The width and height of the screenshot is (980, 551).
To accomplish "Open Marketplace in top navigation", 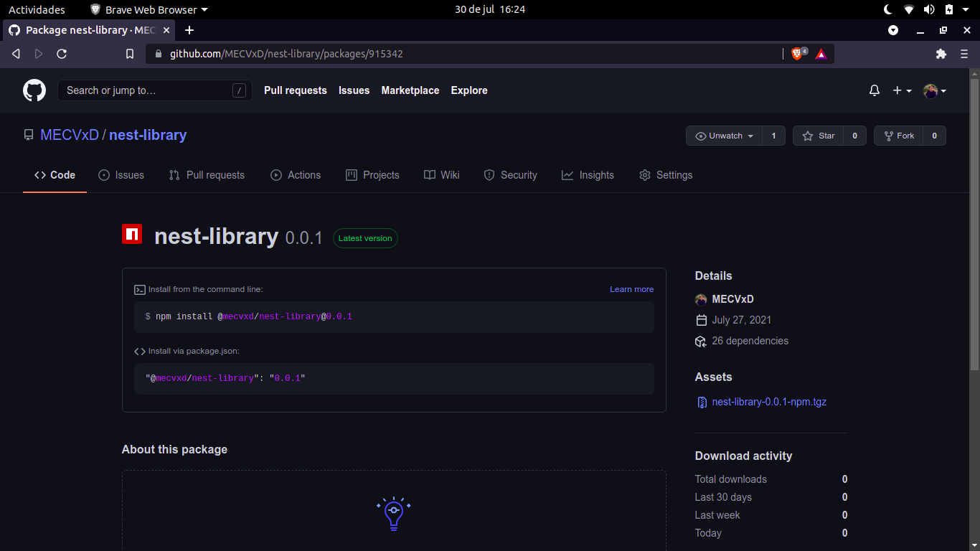I will [x=410, y=90].
